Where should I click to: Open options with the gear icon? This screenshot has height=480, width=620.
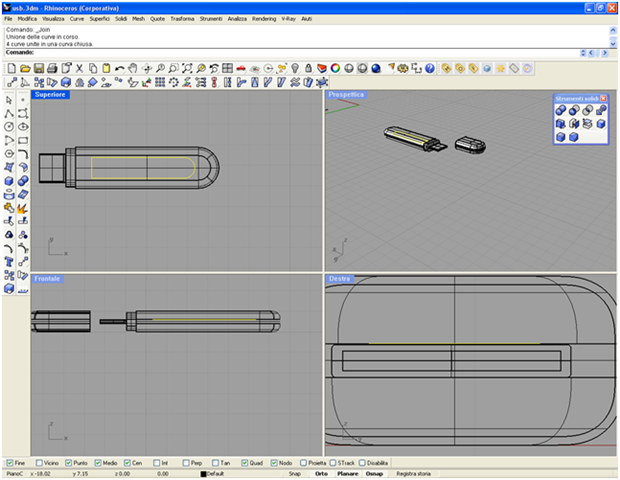[x=403, y=68]
